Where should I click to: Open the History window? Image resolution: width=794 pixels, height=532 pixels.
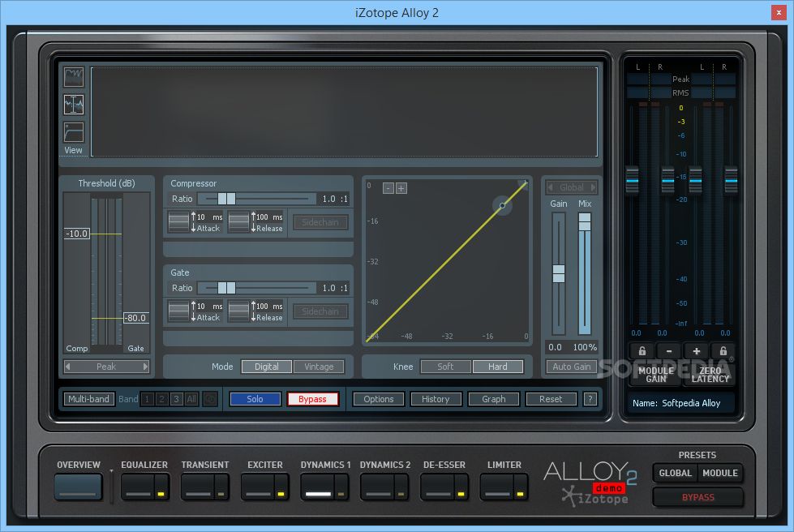pos(436,399)
